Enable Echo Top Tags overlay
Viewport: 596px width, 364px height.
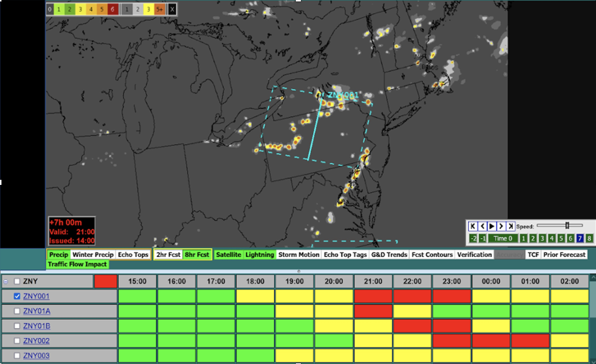click(x=345, y=255)
